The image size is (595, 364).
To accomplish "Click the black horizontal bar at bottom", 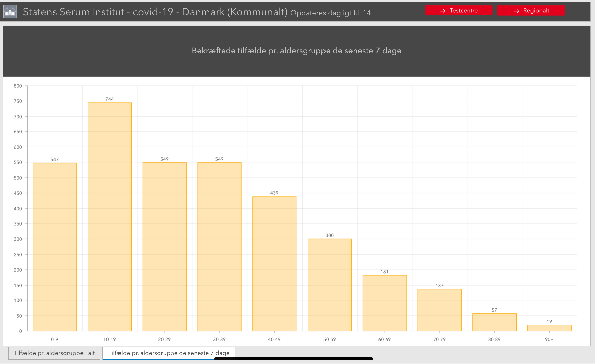I will tap(293, 359).
